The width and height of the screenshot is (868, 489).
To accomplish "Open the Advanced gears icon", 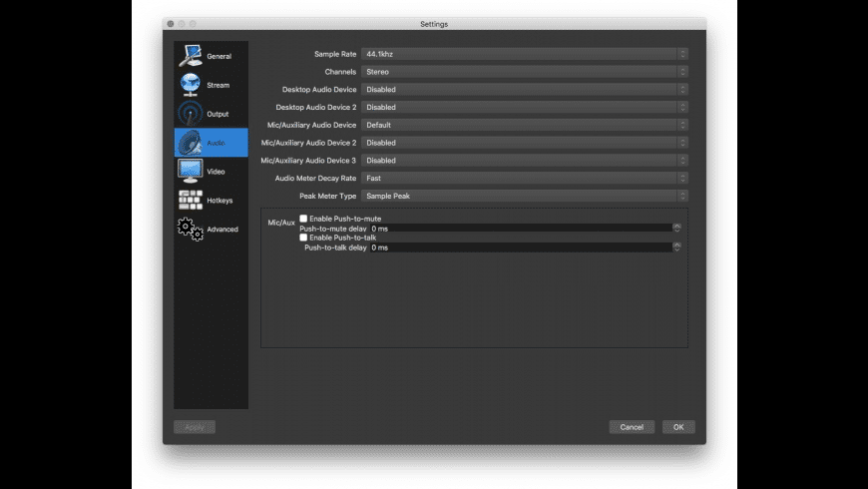I will tap(191, 229).
